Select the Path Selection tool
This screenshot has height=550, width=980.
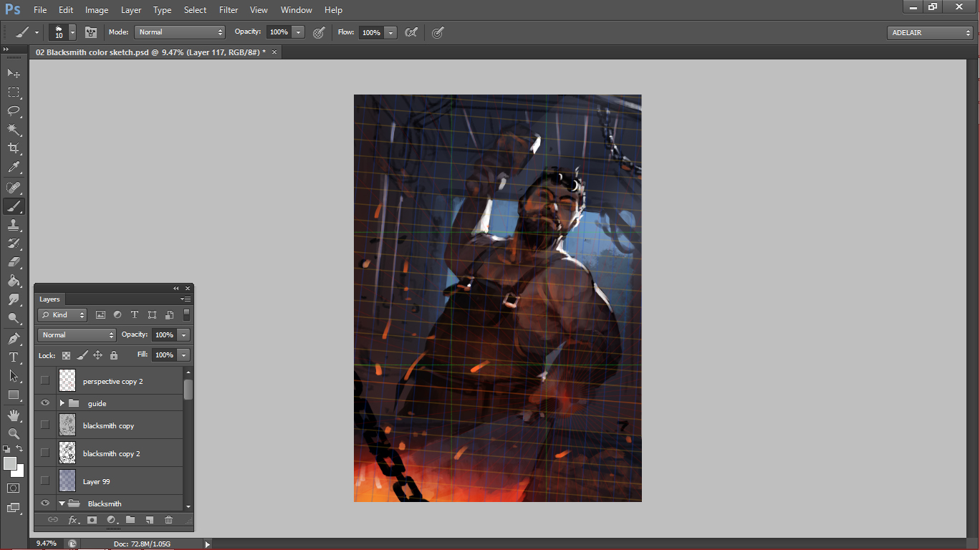[x=14, y=376]
